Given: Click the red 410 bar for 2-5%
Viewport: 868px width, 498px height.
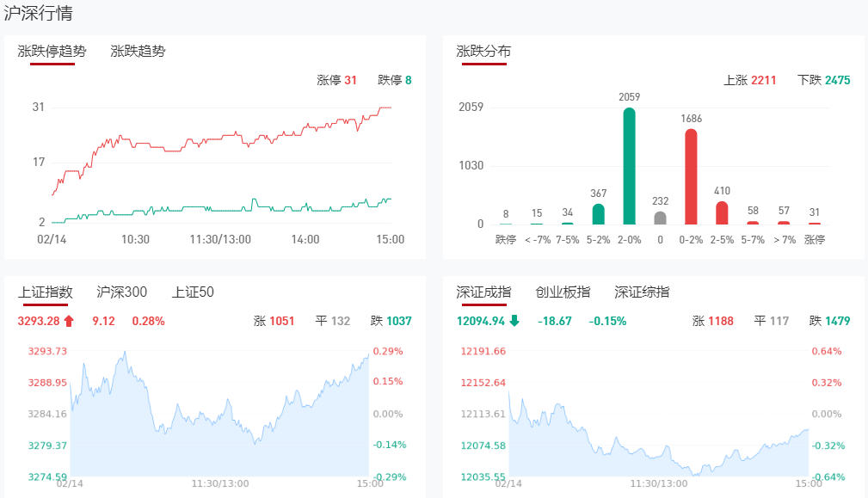Looking at the screenshot, I should pyautogui.click(x=722, y=212).
